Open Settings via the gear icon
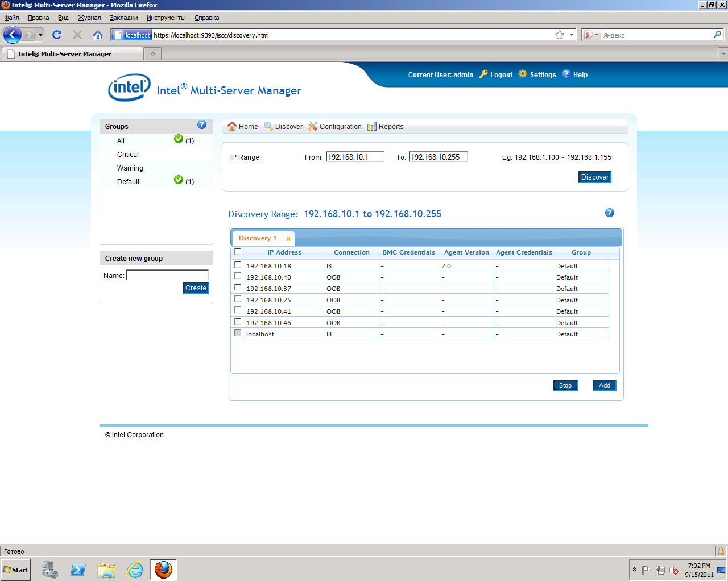 tap(523, 74)
